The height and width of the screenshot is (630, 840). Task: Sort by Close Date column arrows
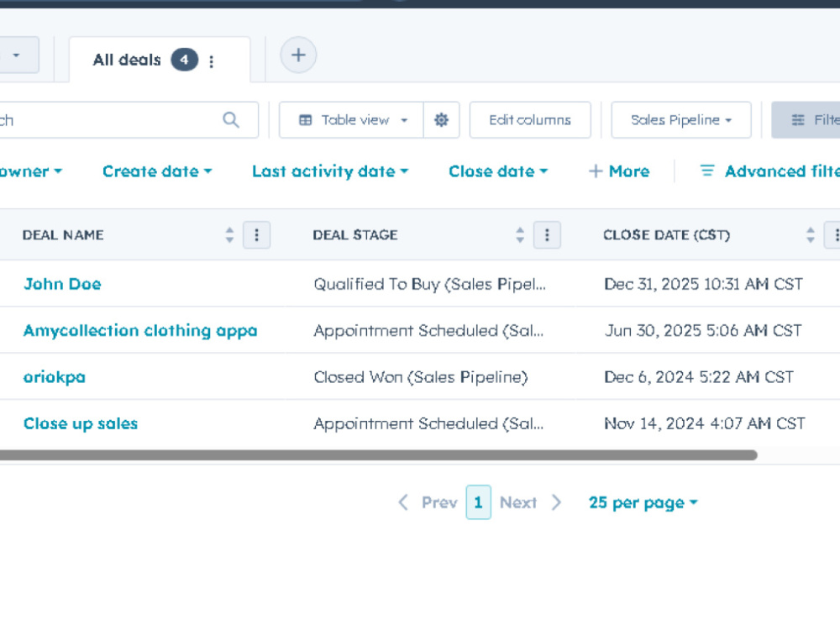[x=810, y=235]
